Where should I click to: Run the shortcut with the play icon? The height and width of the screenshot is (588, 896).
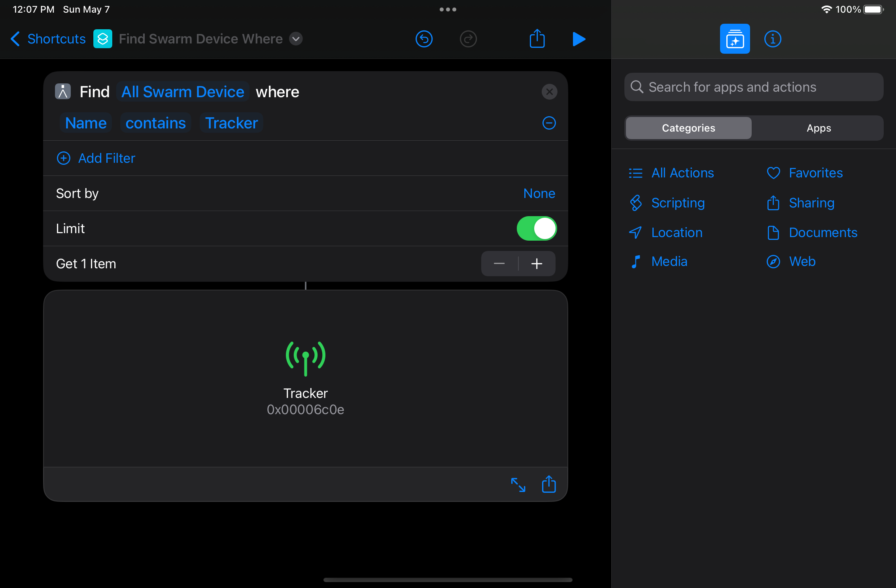[578, 39]
